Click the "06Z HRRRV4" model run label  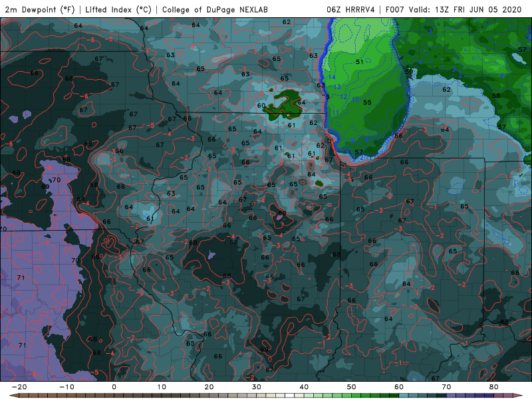point(350,9)
